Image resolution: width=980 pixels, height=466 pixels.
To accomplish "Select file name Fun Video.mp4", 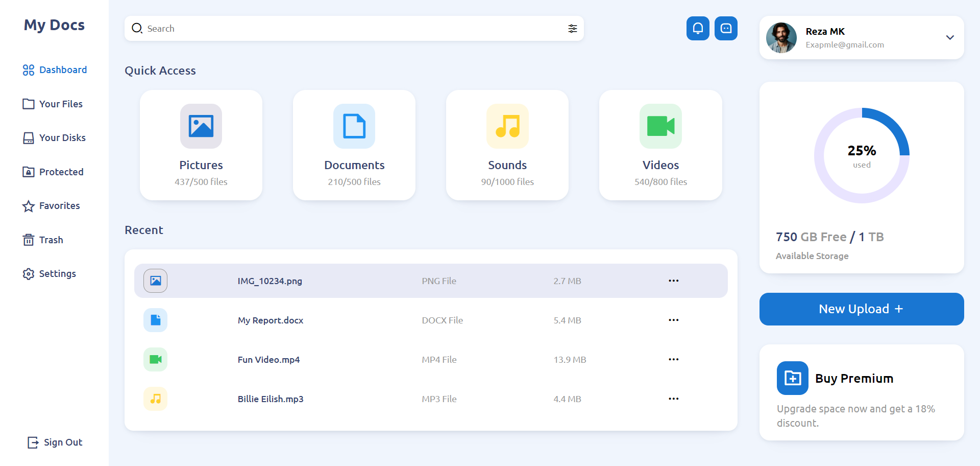I will click(x=268, y=360).
